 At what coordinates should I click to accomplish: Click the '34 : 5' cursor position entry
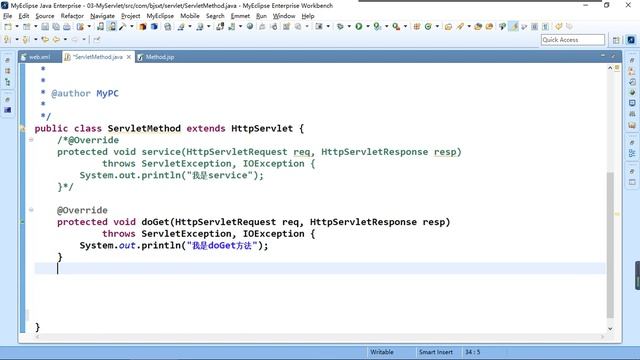pos(472,352)
